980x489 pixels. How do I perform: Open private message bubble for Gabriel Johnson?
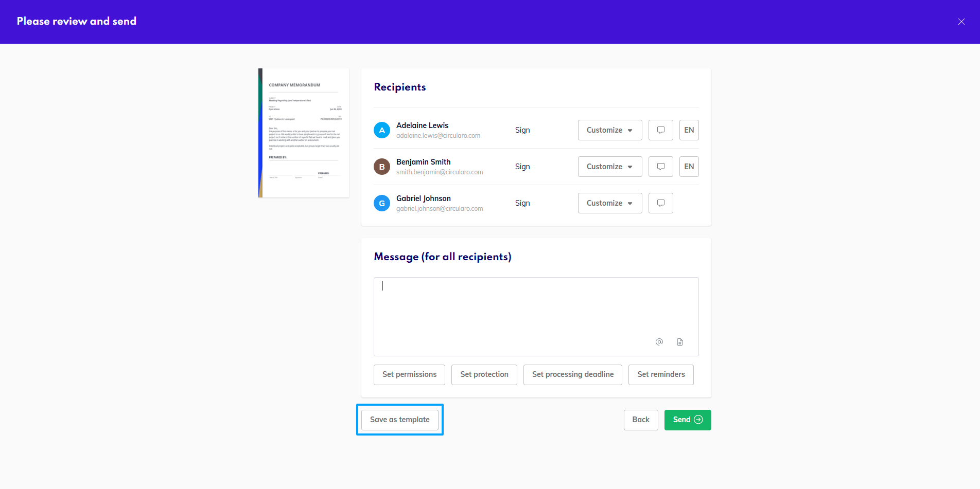[x=660, y=203]
